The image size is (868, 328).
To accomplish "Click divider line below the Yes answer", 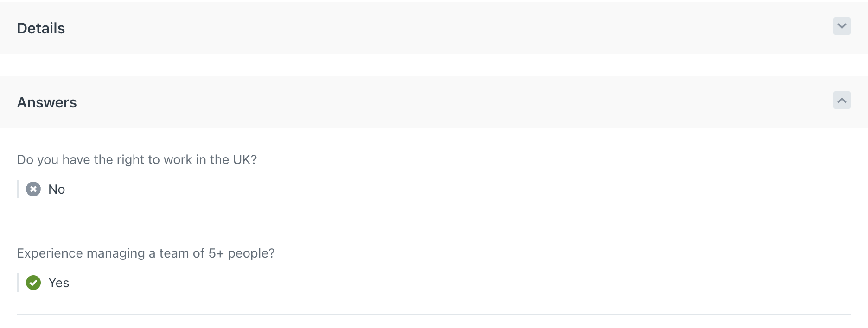I will click(x=434, y=315).
